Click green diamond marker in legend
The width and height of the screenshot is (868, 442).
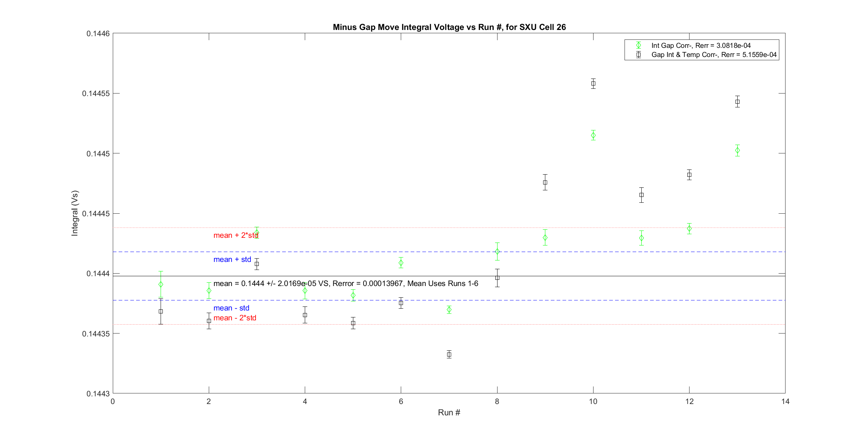638,45
